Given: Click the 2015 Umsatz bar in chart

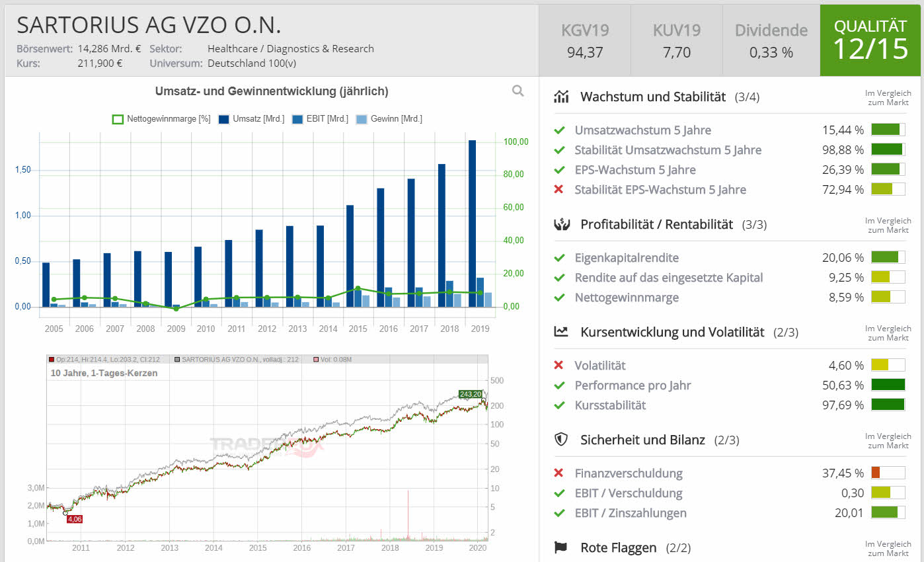Looking at the screenshot, I should click(350, 256).
